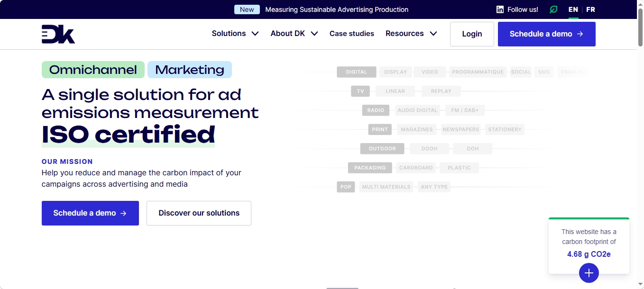Click the MULTI MATERIALS chip

[386, 187]
